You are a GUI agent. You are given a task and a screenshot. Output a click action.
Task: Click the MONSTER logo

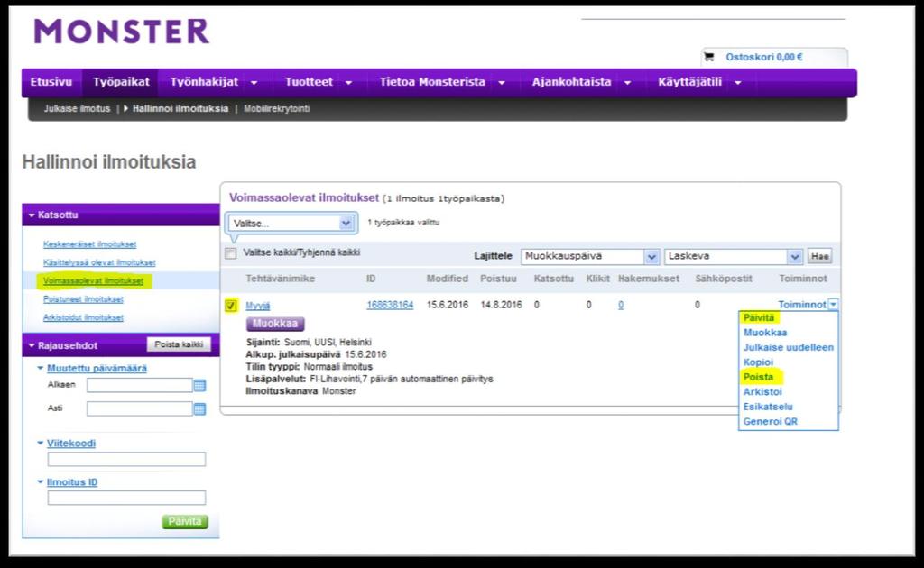(x=122, y=32)
